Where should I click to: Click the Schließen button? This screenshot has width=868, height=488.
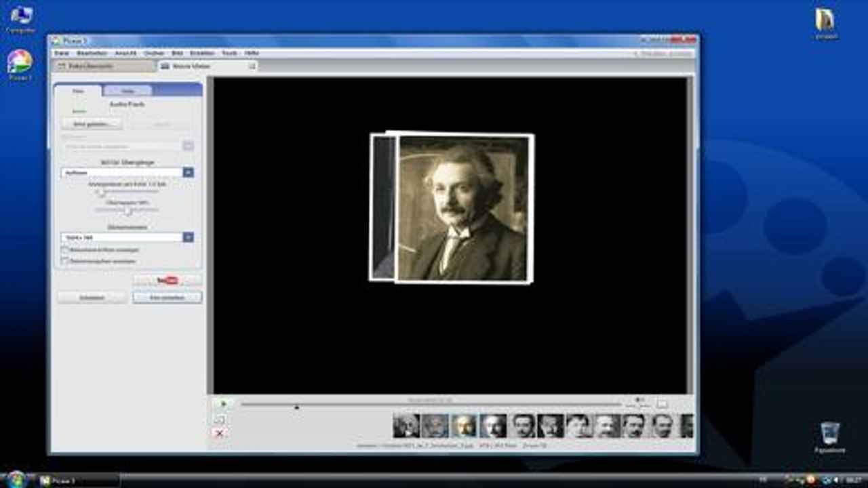(92, 298)
